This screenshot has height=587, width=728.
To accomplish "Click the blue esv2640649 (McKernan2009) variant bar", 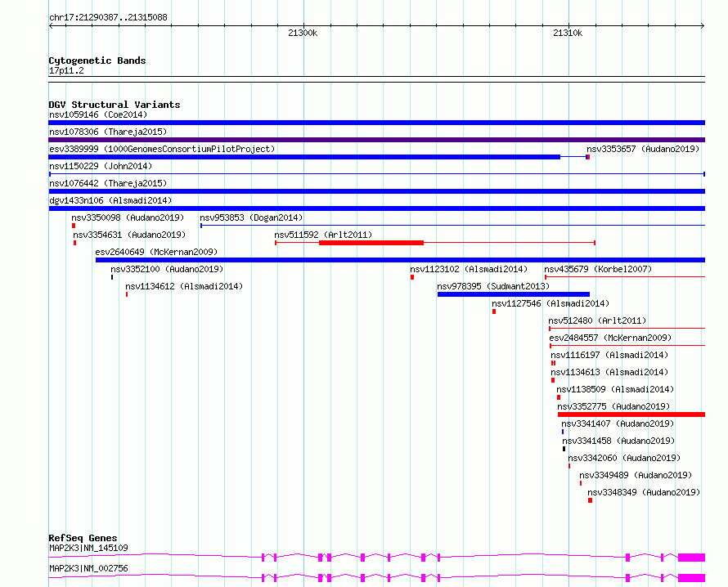I will [x=400, y=260].
